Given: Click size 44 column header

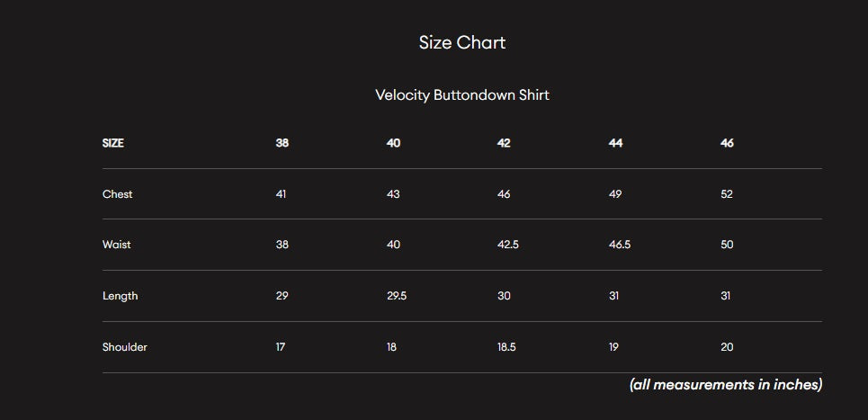Looking at the screenshot, I should pyautogui.click(x=615, y=143).
